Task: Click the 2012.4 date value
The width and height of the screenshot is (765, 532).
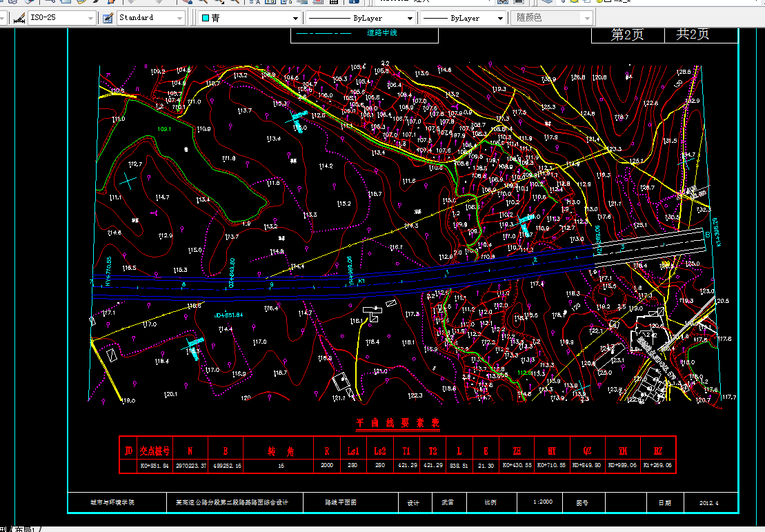Action: [709, 503]
